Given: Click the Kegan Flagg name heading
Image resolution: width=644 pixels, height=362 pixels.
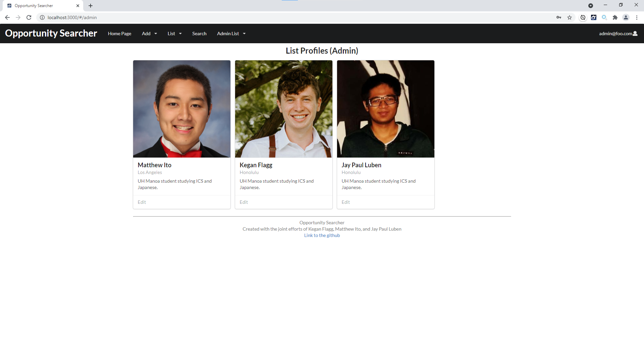Looking at the screenshot, I should (256, 165).
